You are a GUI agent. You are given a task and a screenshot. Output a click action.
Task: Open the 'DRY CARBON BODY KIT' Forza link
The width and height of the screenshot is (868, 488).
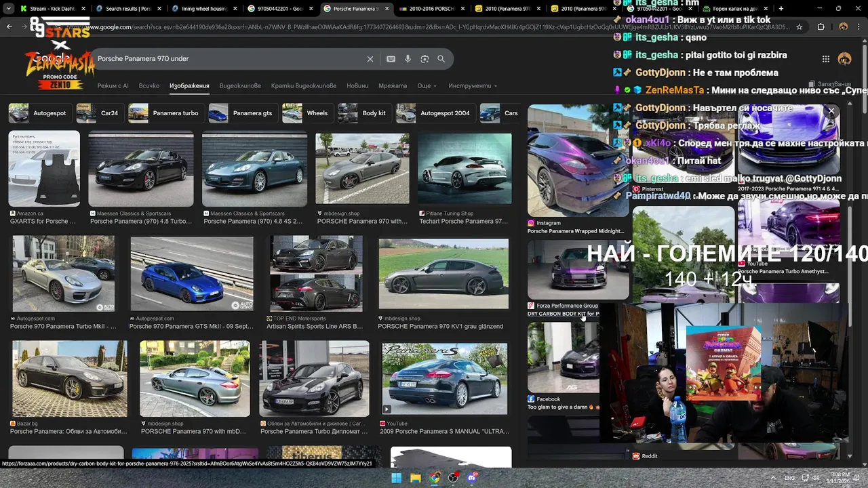point(563,314)
